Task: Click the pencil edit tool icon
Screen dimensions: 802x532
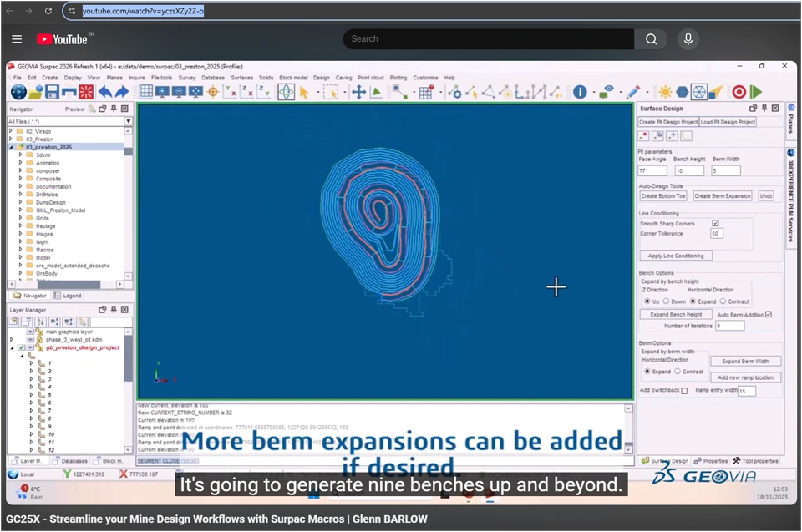Action: 633,92
